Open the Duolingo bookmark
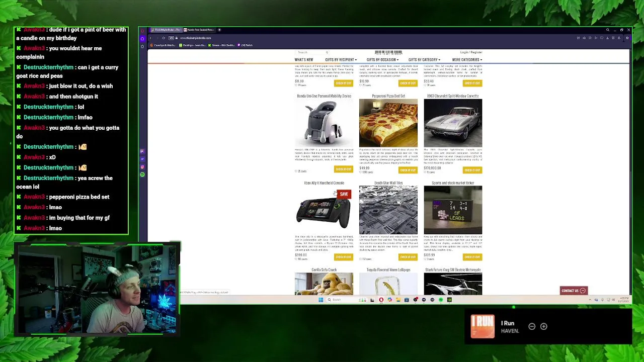The width and height of the screenshot is (644, 362). pos(192,45)
